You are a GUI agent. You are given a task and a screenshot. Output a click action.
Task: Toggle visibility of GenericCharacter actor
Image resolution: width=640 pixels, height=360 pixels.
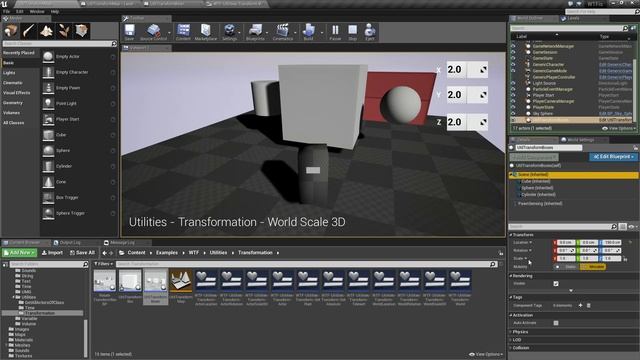513,64
